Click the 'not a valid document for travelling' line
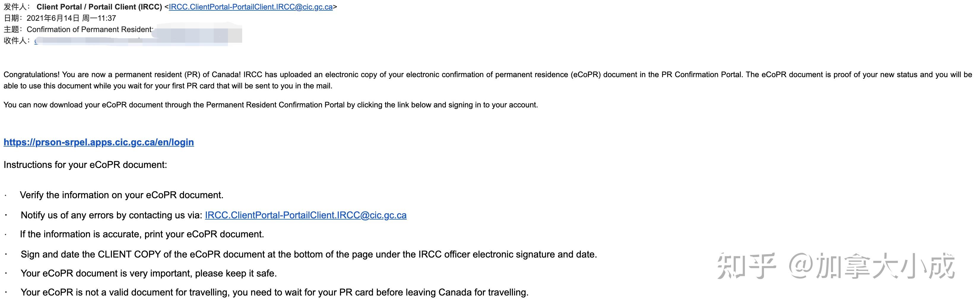This screenshot has width=980, height=305. (274, 293)
